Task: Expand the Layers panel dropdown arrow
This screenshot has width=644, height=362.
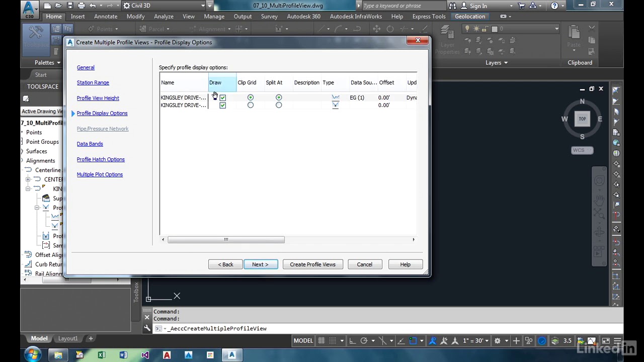Action: point(506,63)
